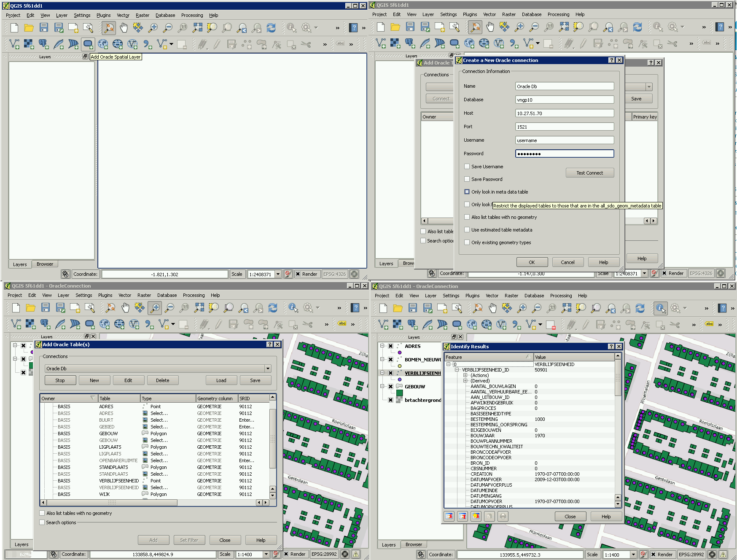The width and height of the screenshot is (737, 560).
Task: Expand the (Derived) node in Identify Results
Action: (x=465, y=381)
